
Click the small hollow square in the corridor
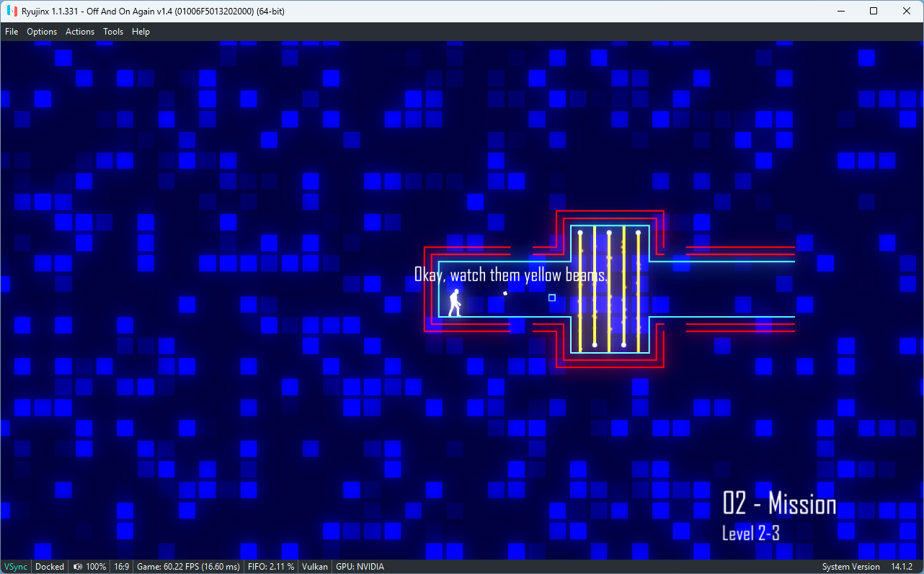552,297
